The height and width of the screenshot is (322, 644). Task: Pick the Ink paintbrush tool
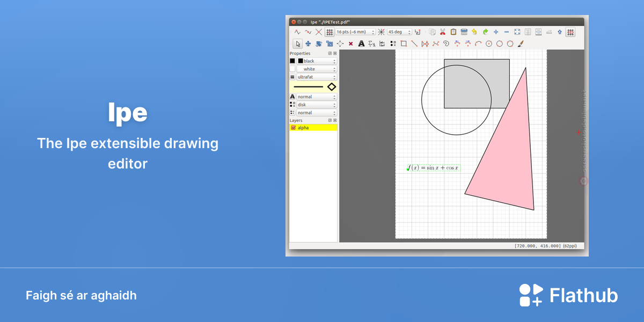click(x=521, y=43)
